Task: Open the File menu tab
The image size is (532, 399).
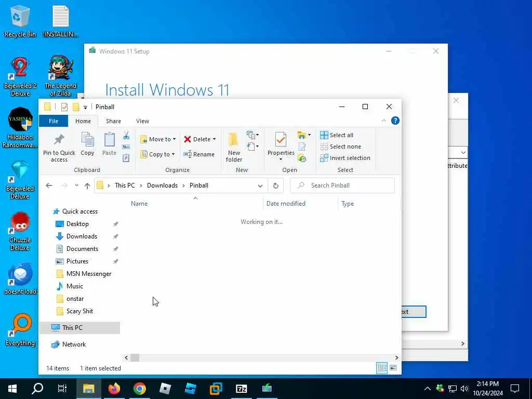Action: [54, 121]
